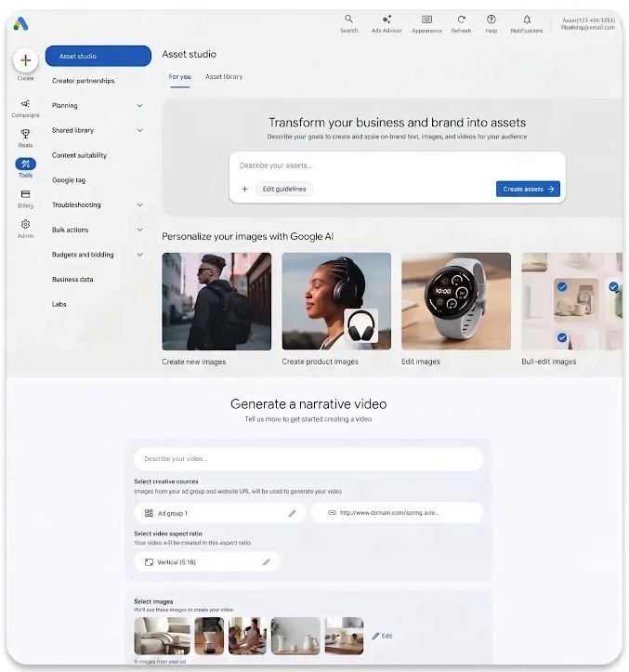This screenshot has height=672, width=629.
Task: Open the Create new images card
Action: pos(216,301)
